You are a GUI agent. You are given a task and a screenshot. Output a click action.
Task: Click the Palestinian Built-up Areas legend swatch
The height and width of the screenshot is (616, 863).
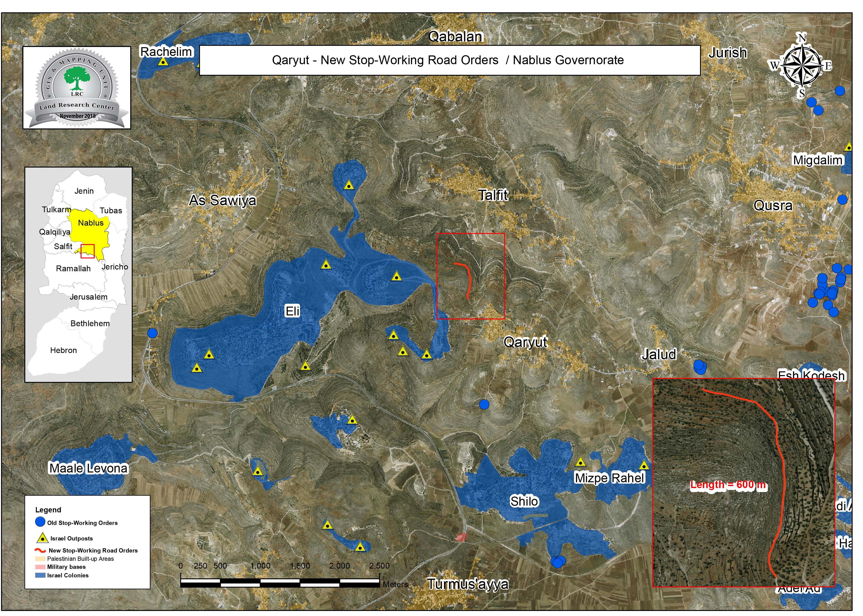click(40, 559)
